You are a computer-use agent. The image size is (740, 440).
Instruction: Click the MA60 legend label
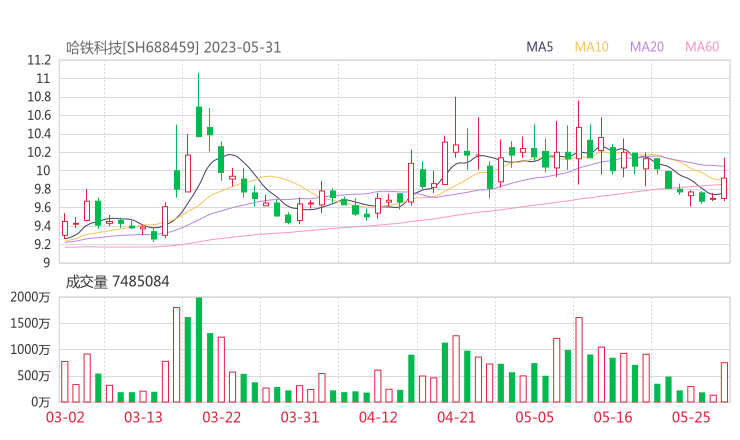tap(702, 47)
